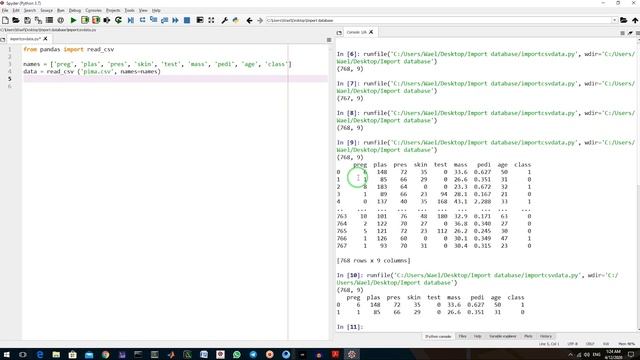Switch to the Files pane tab
The height and width of the screenshot is (360, 640).
[462, 336]
